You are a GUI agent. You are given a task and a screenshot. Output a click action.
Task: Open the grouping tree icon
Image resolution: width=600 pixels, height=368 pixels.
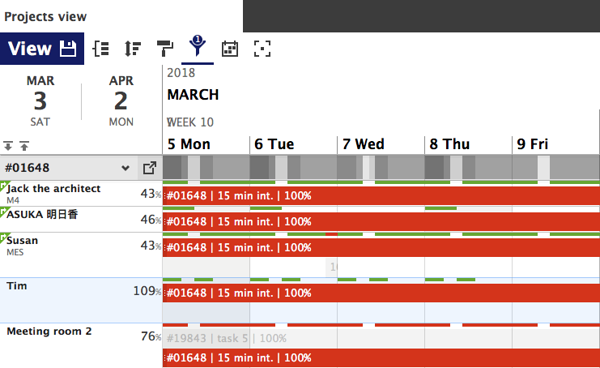pos(101,49)
